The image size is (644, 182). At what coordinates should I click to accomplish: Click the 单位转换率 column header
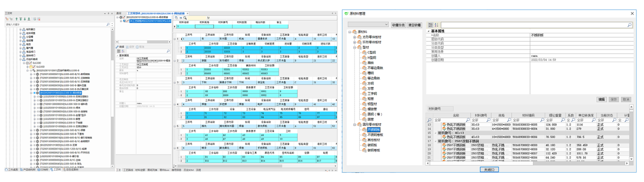[x=587, y=115]
